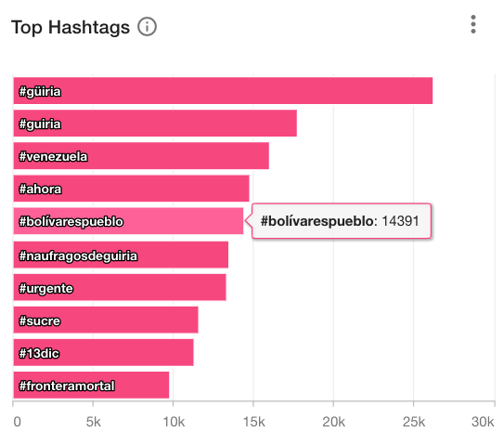The height and width of the screenshot is (432, 504).
Task: Click the 5k axis label
Action: pos(93,422)
